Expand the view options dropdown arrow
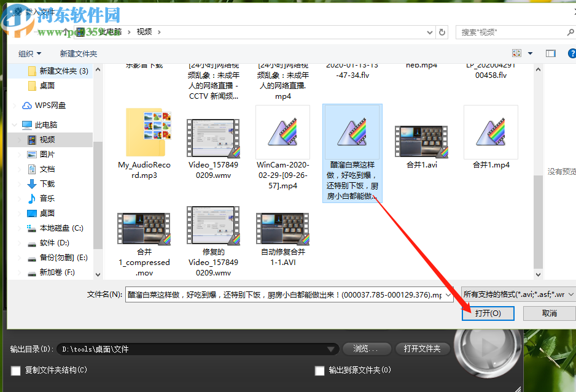The image size is (576, 392). tap(530, 53)
